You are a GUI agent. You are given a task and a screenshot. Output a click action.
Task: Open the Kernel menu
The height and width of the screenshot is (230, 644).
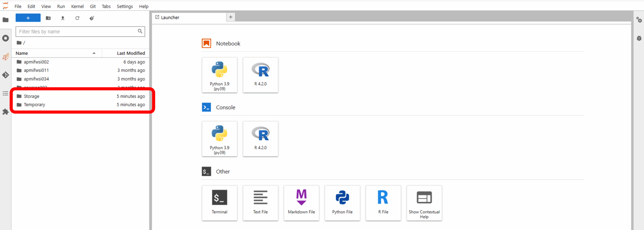point(77,6)
